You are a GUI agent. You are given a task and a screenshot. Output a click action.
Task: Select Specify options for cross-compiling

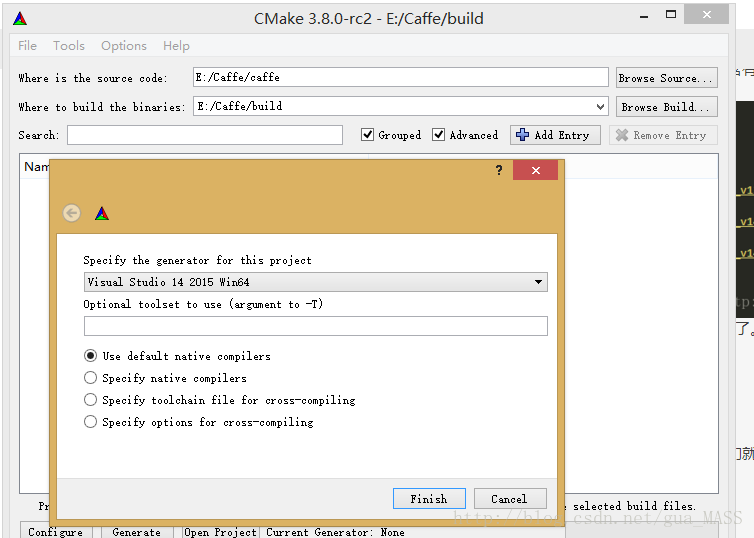click(x=90, y=422)
